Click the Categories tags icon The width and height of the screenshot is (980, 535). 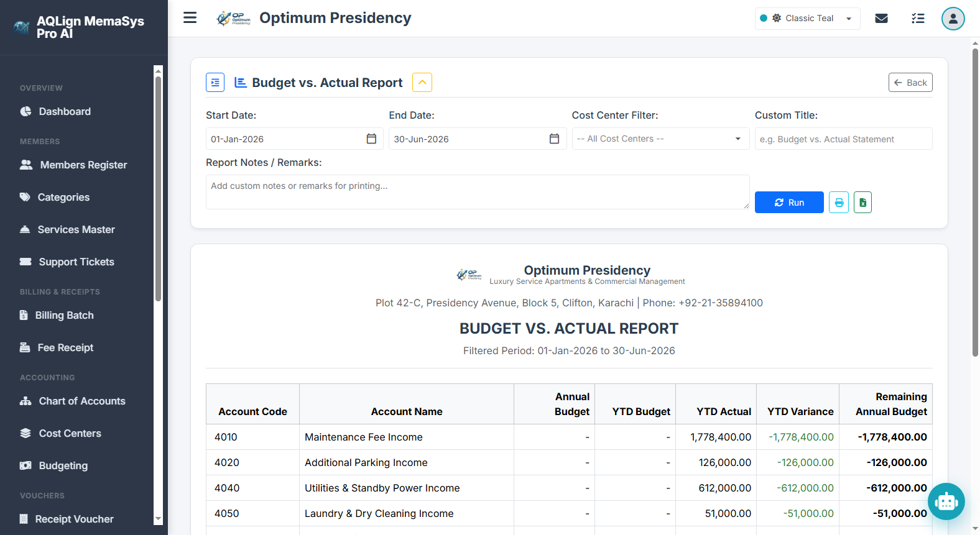point(25,197)
